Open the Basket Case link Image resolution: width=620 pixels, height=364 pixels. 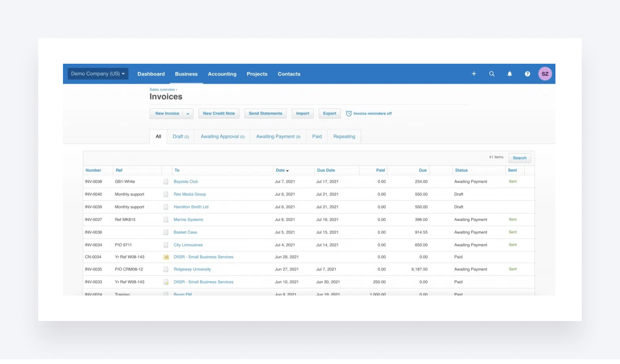pyautogui.click(x=185, y=232)
